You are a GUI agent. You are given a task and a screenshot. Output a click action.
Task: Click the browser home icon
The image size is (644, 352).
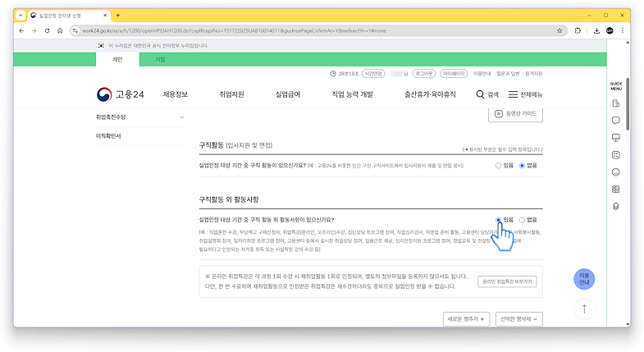[x=60, y=30]
